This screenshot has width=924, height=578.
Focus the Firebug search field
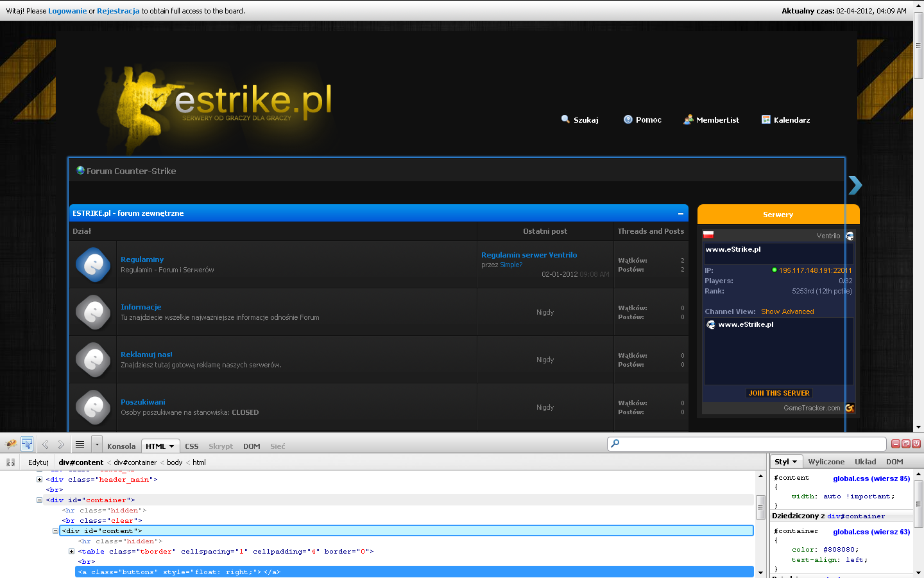click(x=747, y=444)
